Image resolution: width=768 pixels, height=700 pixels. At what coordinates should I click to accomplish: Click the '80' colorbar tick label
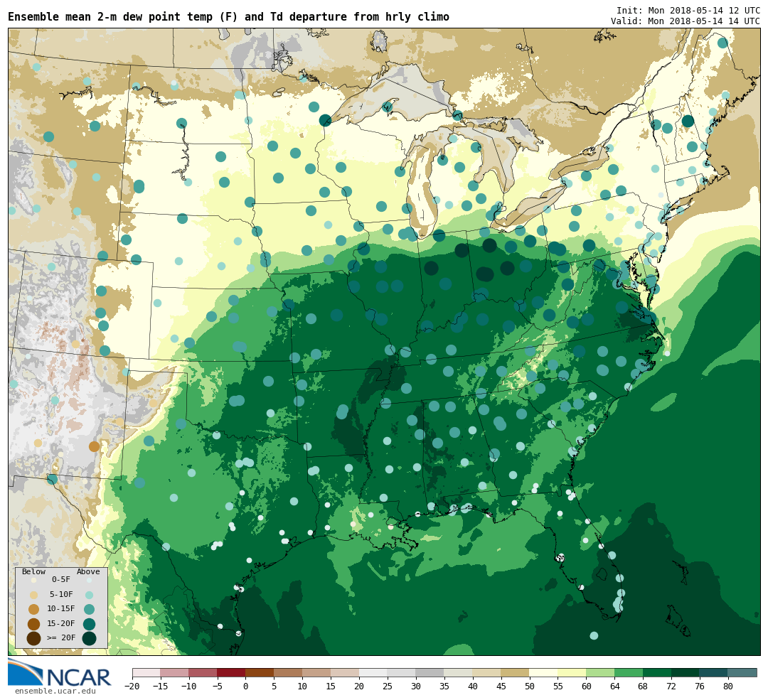[728, 686]
